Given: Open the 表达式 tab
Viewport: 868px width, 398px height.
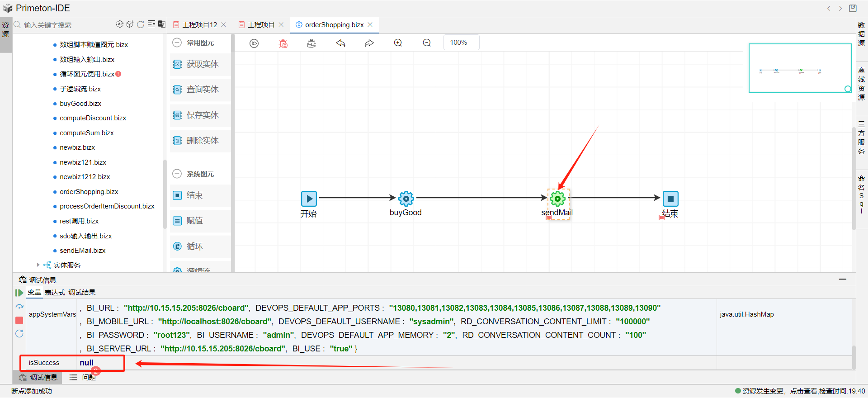Looking at the screenshot, I should 55,293.
